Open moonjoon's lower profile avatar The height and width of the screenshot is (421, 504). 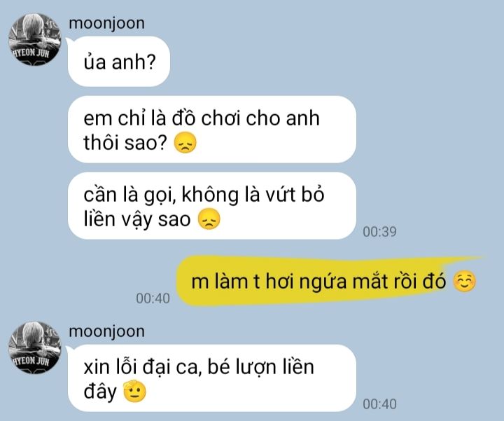(35, 347)
